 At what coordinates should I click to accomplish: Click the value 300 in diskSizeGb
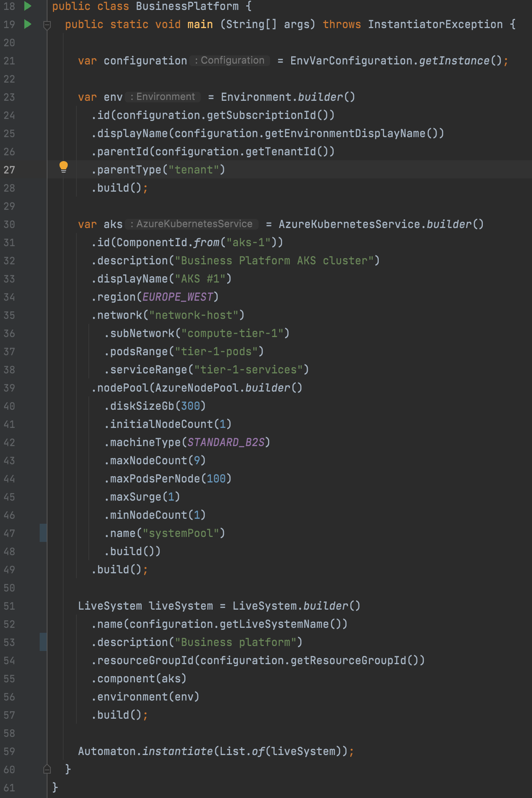[190, 406]
